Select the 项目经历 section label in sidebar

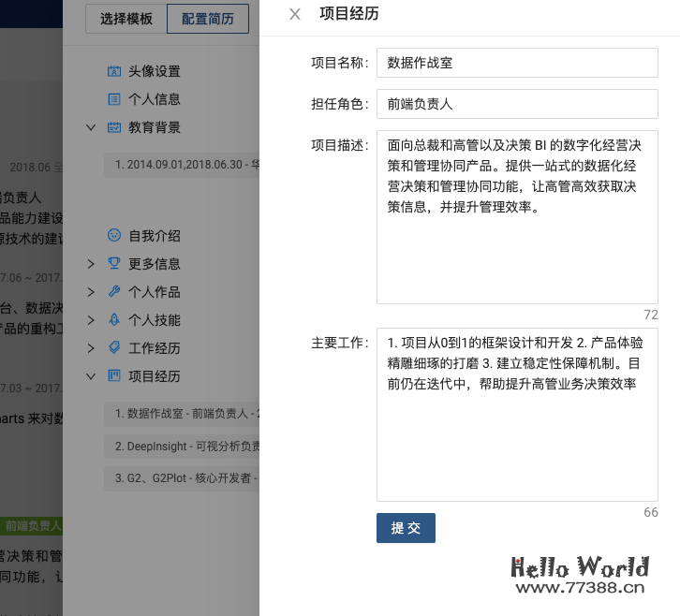(154, 376)
